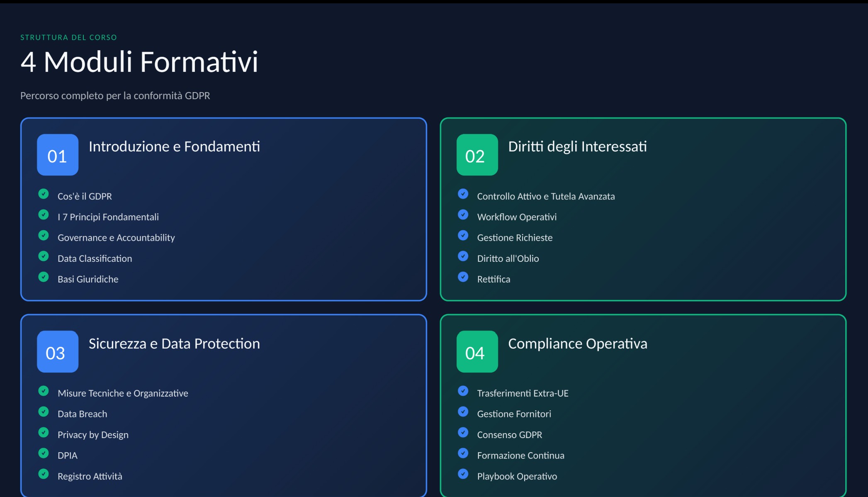
Task: Click check icon beside Workflow Operativi
Action: pos(463,214)
